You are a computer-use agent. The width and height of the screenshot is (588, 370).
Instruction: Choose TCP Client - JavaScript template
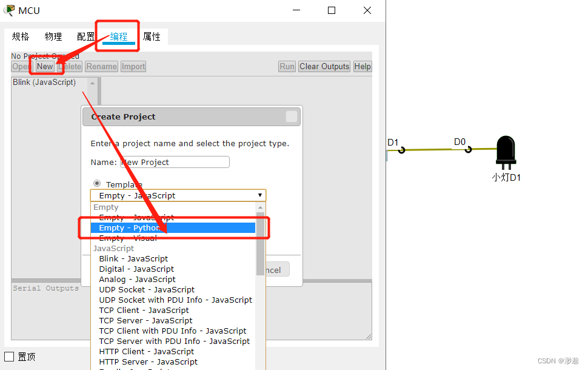point(173,311)
